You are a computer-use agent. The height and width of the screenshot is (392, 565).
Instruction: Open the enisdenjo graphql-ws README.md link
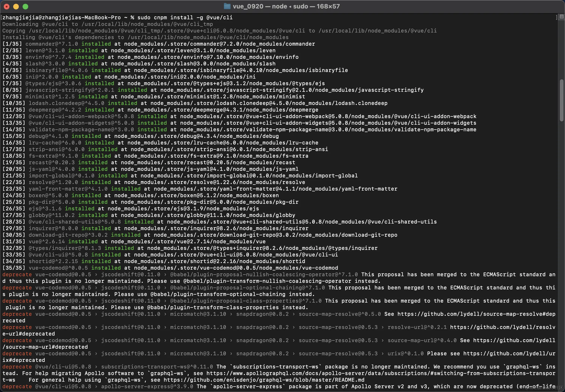coord(264,380)
